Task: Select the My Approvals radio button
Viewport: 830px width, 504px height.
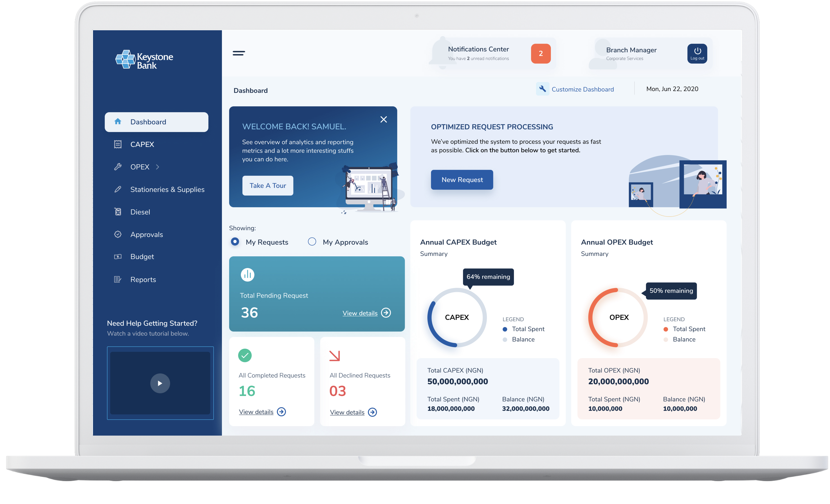Action: click(312, 242)
